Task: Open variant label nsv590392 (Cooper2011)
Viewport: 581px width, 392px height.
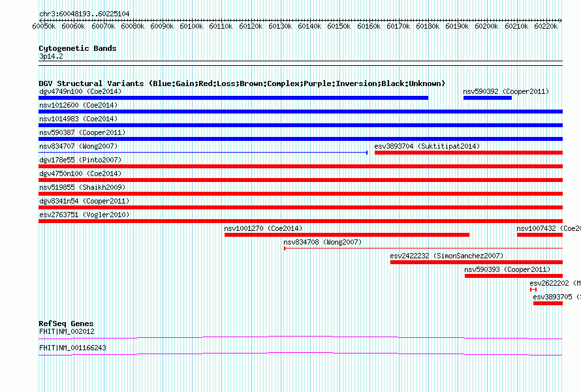Action: coord(506,91)
